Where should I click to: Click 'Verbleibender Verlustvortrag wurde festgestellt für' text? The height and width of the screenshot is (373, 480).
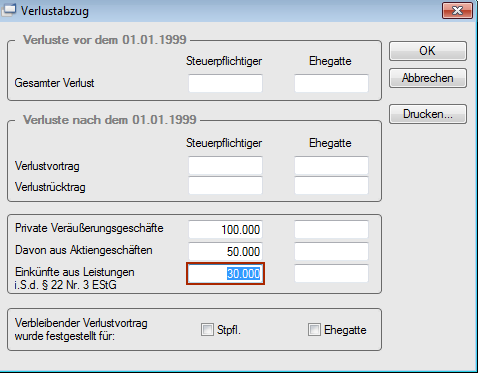(x=81, y=329)
